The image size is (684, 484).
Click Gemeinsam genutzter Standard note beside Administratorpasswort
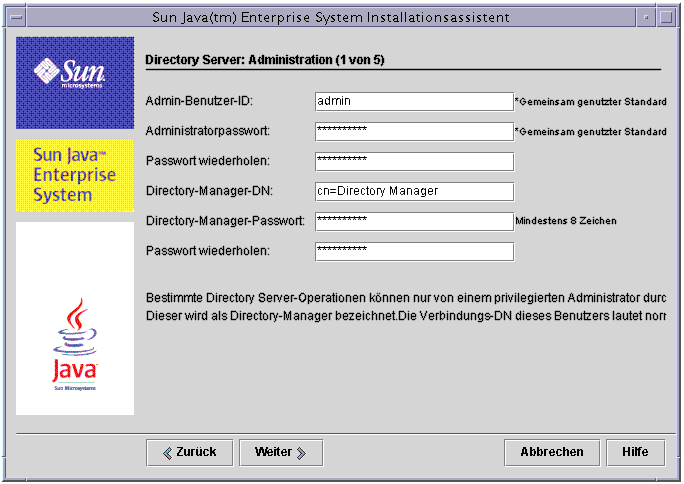[x=591, y=132]
